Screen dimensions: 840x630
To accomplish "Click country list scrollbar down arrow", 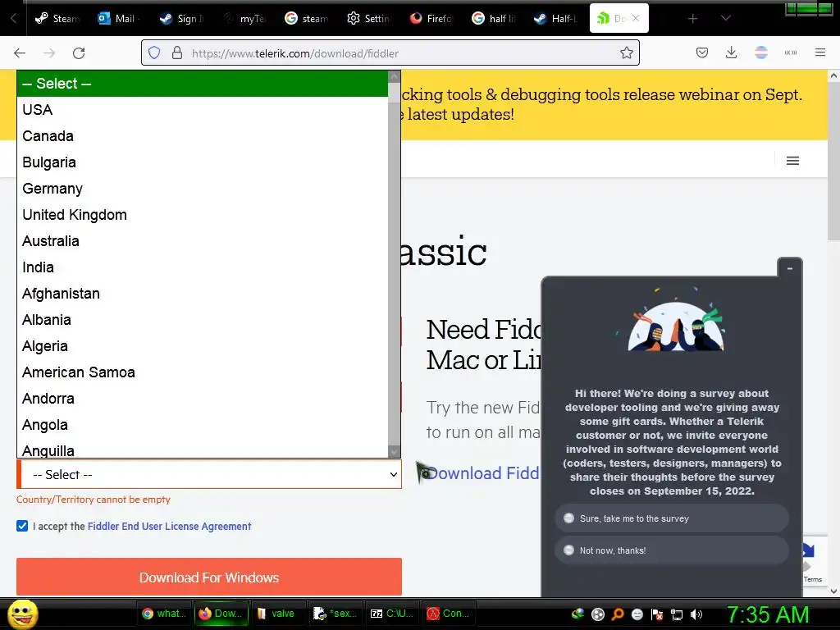I will click(395, 452).
